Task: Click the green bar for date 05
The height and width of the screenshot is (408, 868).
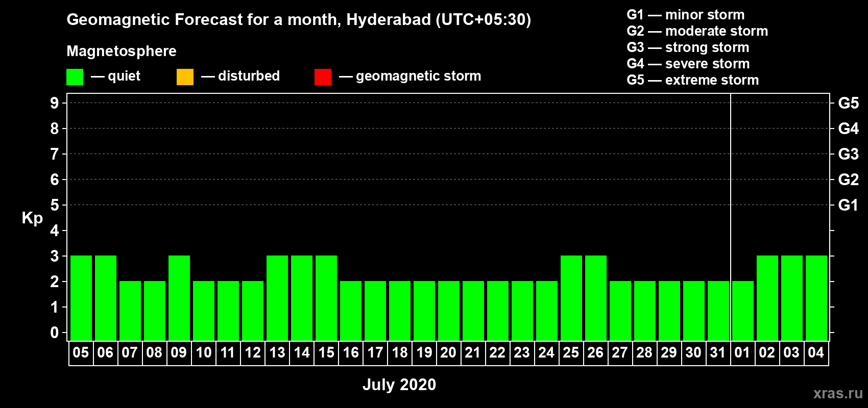Action: pos(81,298)
